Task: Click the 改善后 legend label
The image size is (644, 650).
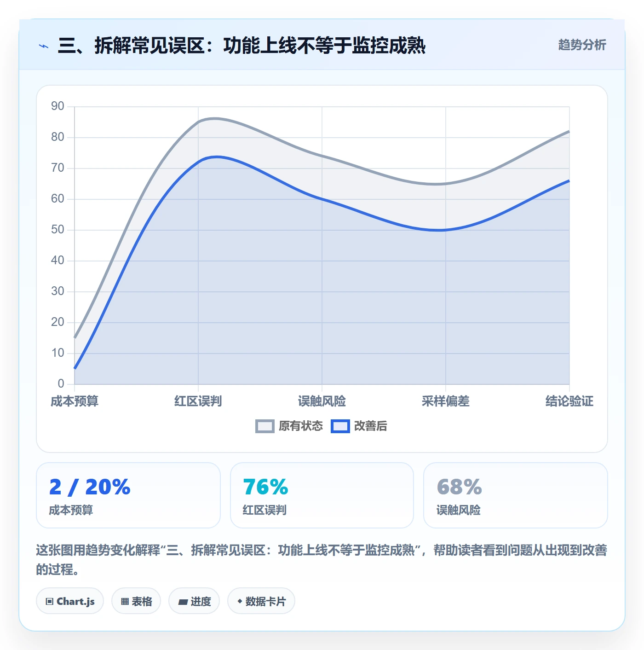Action: pos(371,426)
